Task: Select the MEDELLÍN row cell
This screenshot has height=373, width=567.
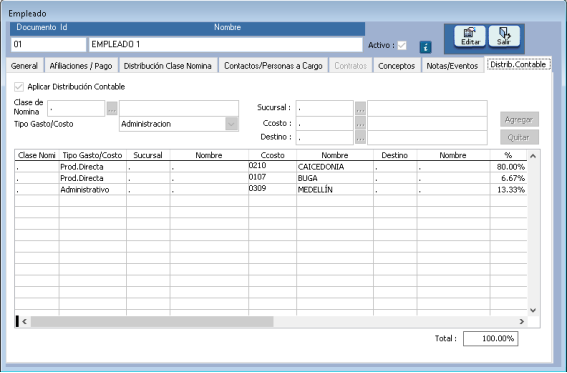Action: tap(335, 190)
